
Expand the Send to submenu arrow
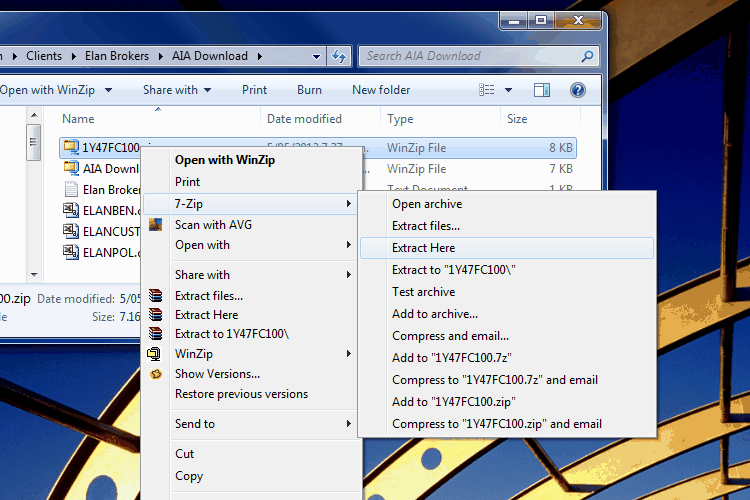coord(349,423)
